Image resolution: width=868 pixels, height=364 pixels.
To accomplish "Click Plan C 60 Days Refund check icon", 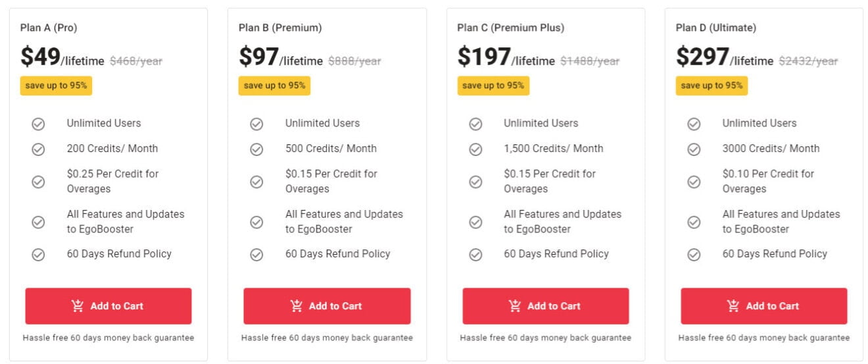I will (x=475, y=254).
